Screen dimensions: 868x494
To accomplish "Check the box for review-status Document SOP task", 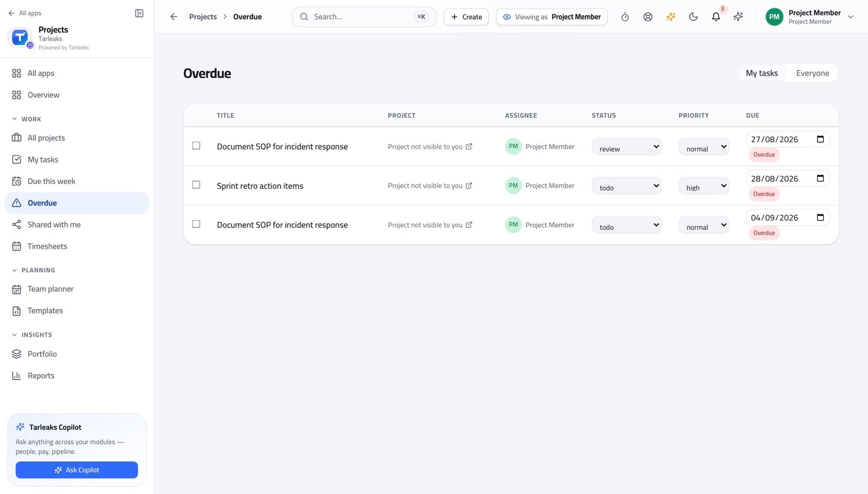I will click(196, 146).
